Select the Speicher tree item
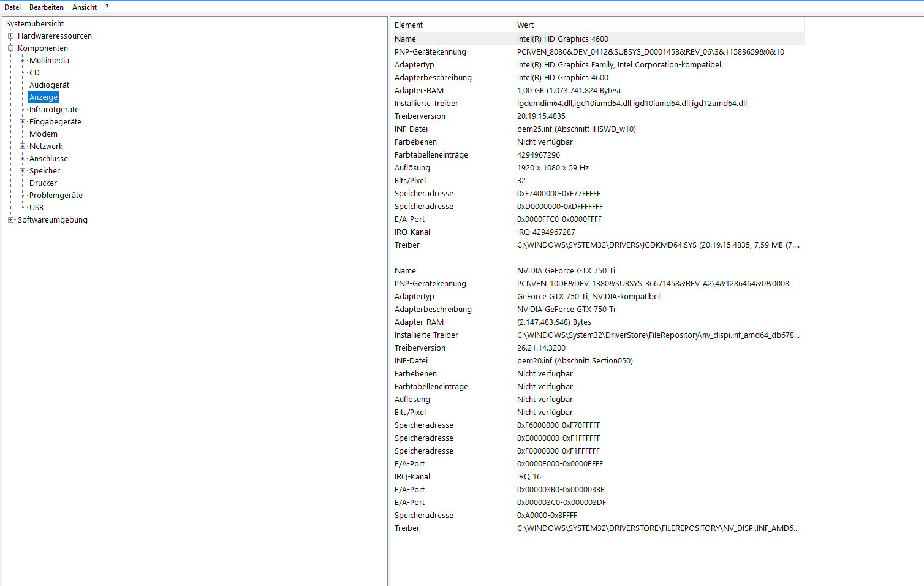The image size is (924, 586). click(x=45, y=171)
